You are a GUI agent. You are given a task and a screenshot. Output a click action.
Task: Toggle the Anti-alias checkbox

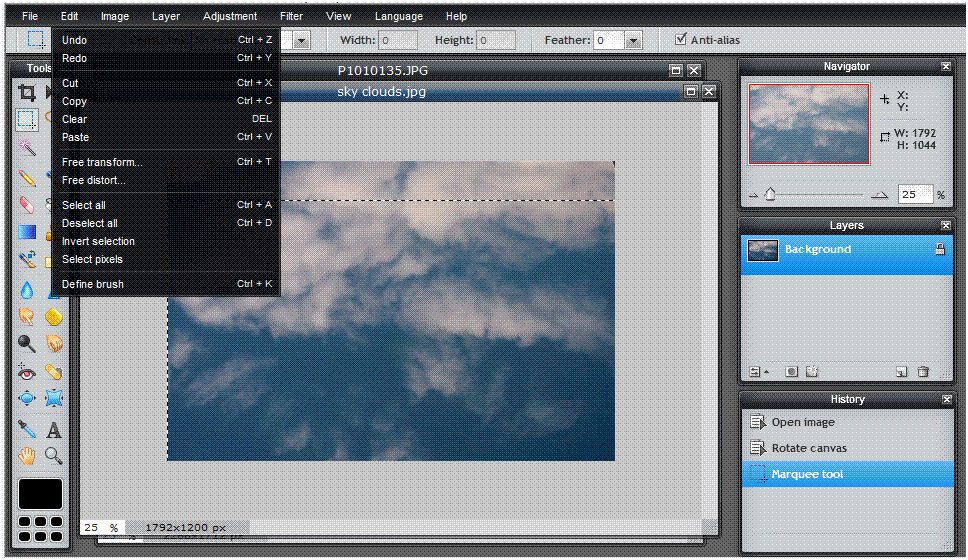[681, 40]
